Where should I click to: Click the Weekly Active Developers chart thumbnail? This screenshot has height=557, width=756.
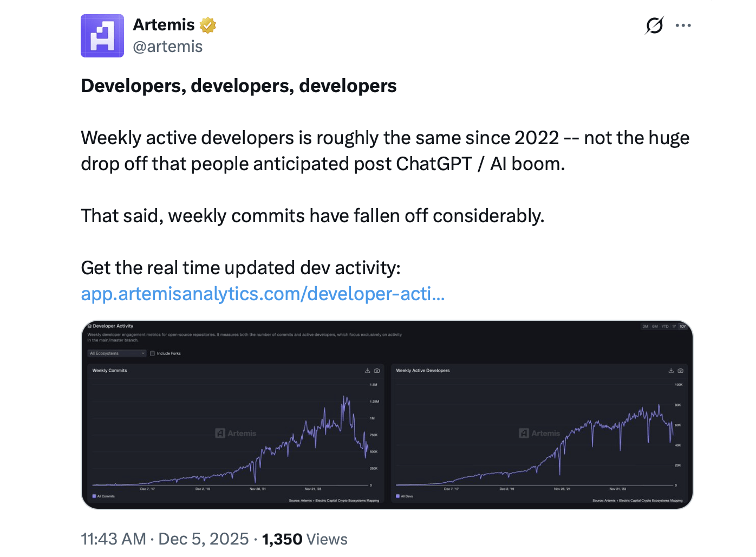tap(540, 433)
